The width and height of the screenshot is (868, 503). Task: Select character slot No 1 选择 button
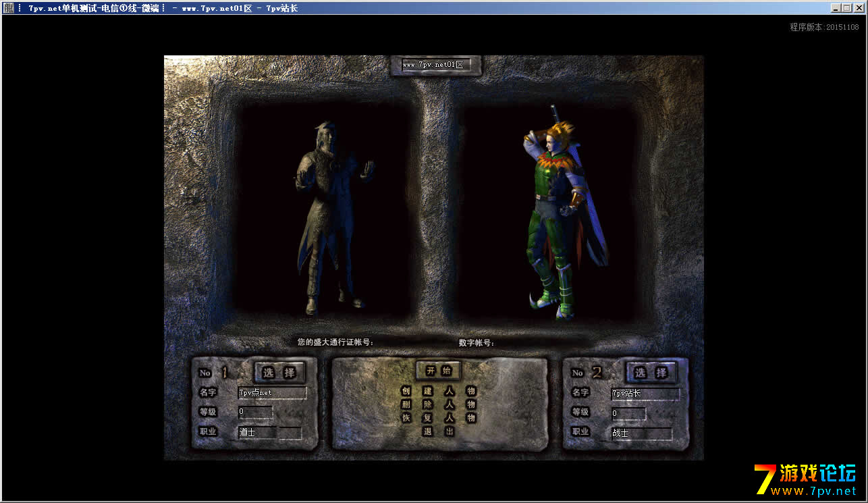279,372
